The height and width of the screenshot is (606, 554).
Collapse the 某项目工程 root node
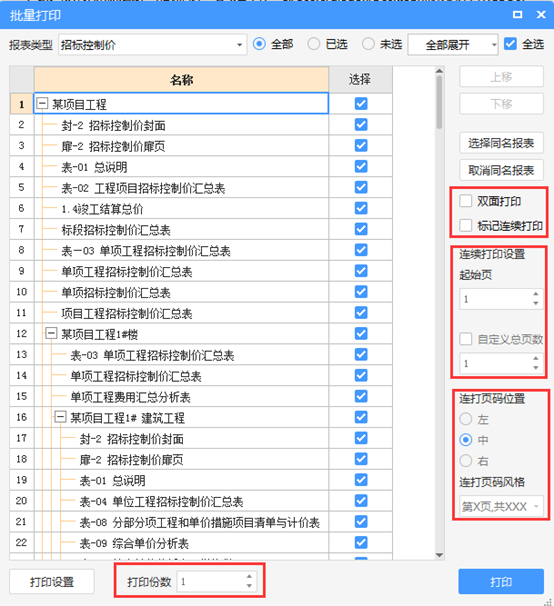(x=42, y=104)
